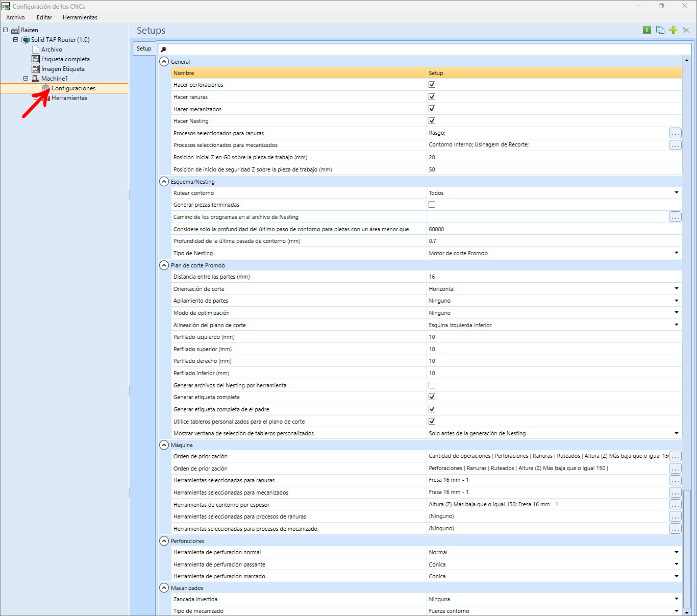Click the vertical scrollbar thumb
Screen dimensions: 697x616
[x=687, y=549]
